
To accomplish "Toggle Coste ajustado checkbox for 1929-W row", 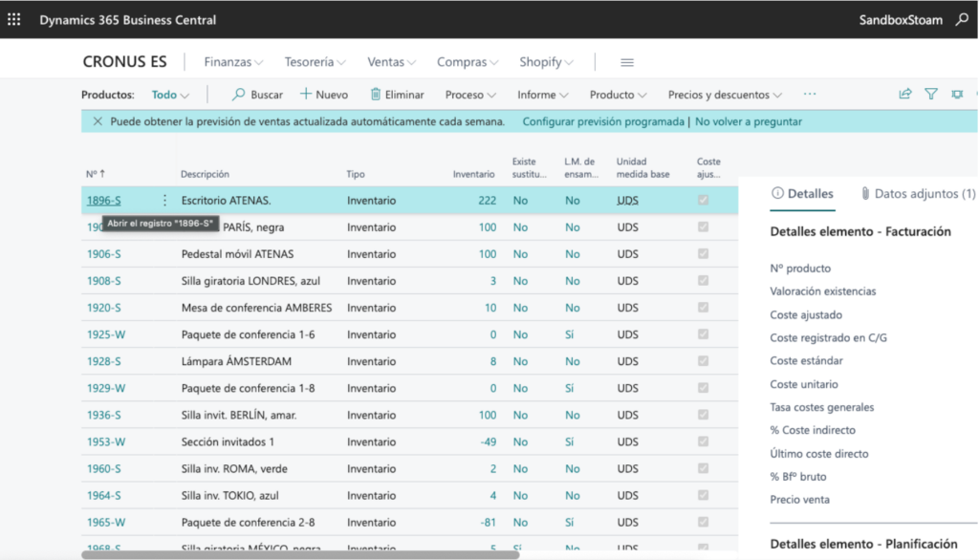I will pyautogui.click(x=703, y=388).
